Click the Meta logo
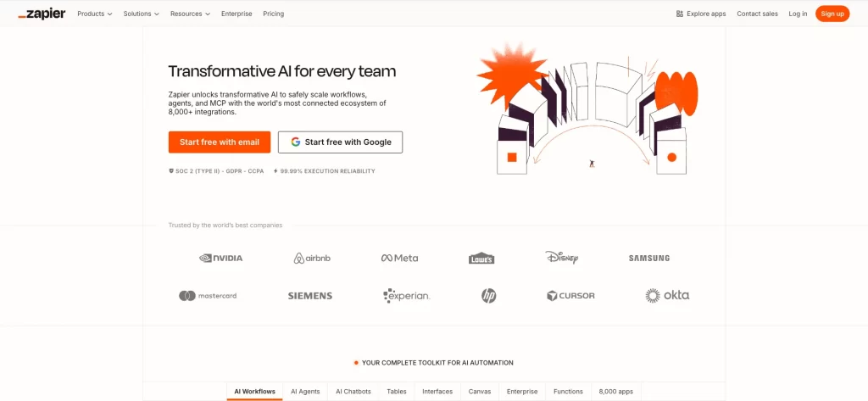This screenshot has height=401, width=868. (x=400, y=258)
